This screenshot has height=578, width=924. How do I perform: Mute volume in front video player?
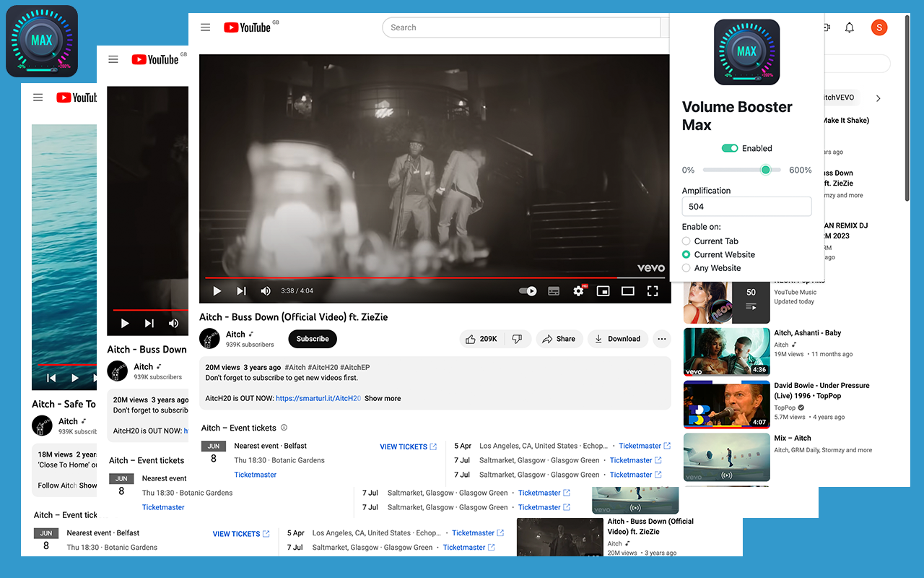pos(266,291)
